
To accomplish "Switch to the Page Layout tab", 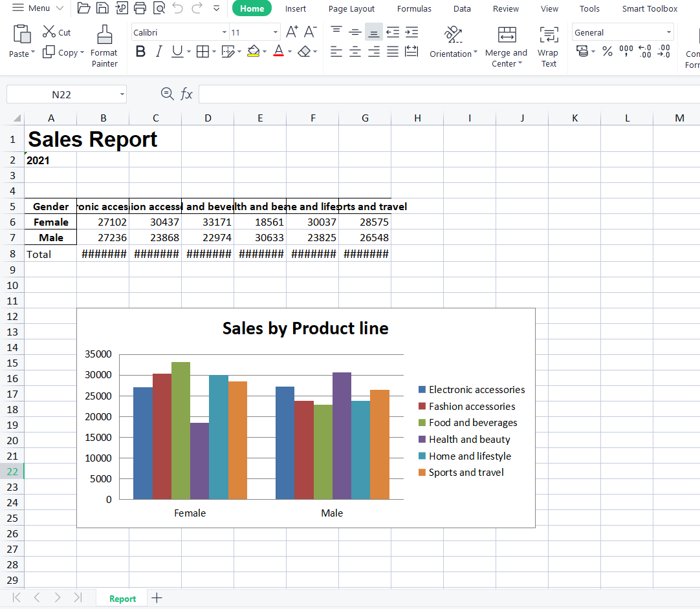I will point(351,8).
